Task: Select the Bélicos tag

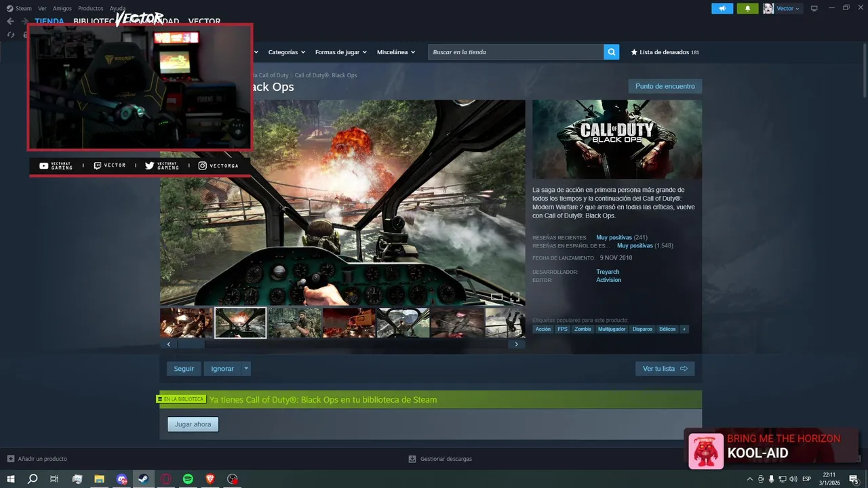Action: (x=667, y=329)
